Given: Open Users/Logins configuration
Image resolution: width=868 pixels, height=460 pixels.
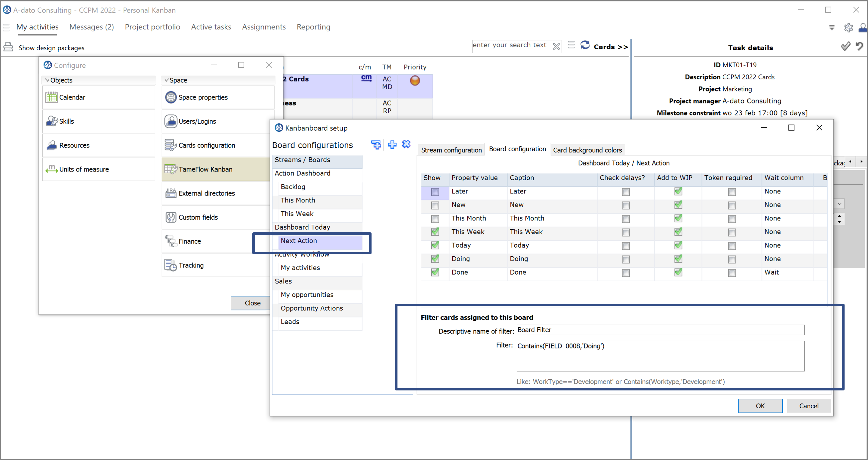Looking at the screenshot, I should [218, 121].
